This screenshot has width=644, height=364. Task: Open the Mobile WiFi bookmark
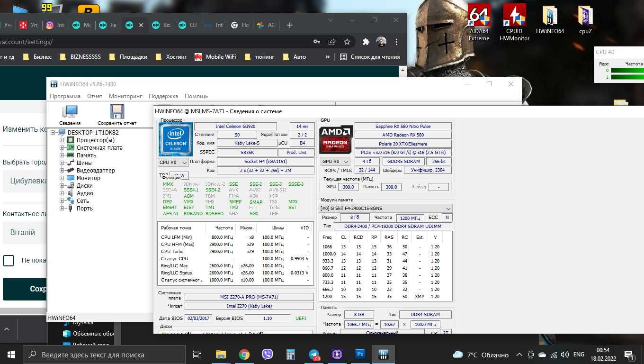tap(215, 57)
